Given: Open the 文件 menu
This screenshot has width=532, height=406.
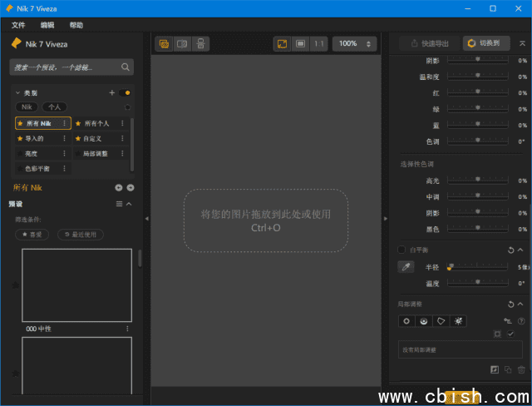Looking at the screenshot, I should 18,25.
